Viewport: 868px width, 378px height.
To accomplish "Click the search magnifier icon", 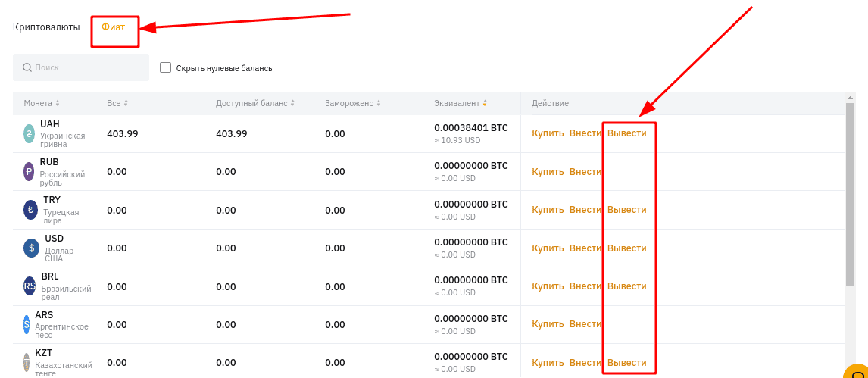I will pos(27,67).
